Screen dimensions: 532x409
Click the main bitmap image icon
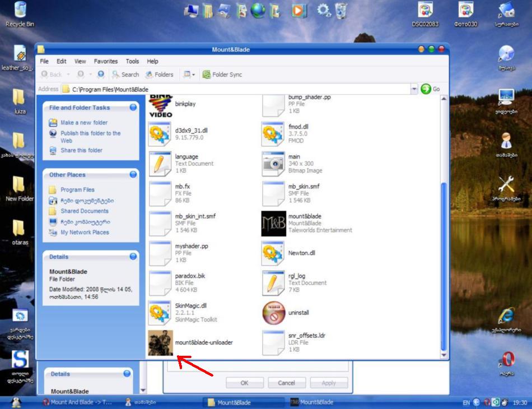273,164
